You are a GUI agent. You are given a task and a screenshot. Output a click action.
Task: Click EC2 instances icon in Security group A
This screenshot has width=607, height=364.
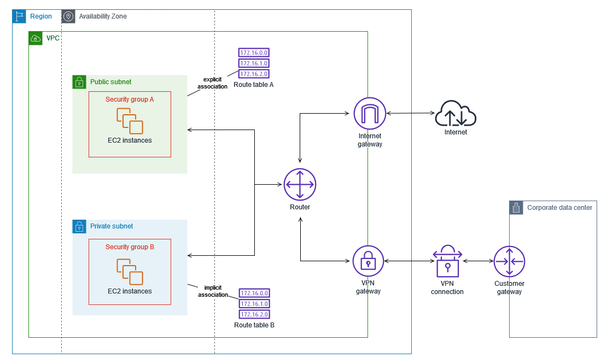[130, 121]
